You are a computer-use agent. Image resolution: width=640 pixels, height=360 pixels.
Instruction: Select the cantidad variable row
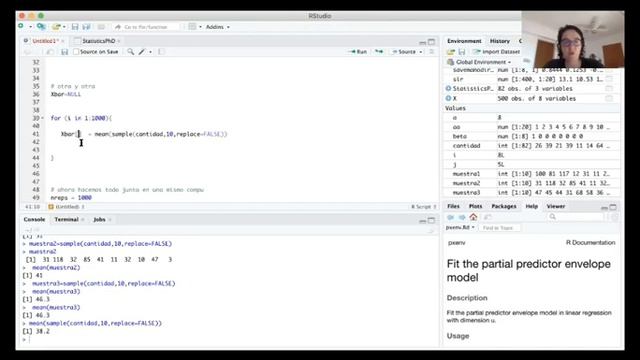point(532,146)
